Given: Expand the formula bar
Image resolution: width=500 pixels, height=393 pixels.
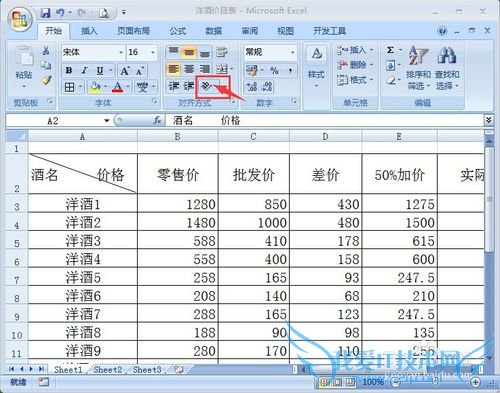Looking at the screenshot, I should [488, 120].
